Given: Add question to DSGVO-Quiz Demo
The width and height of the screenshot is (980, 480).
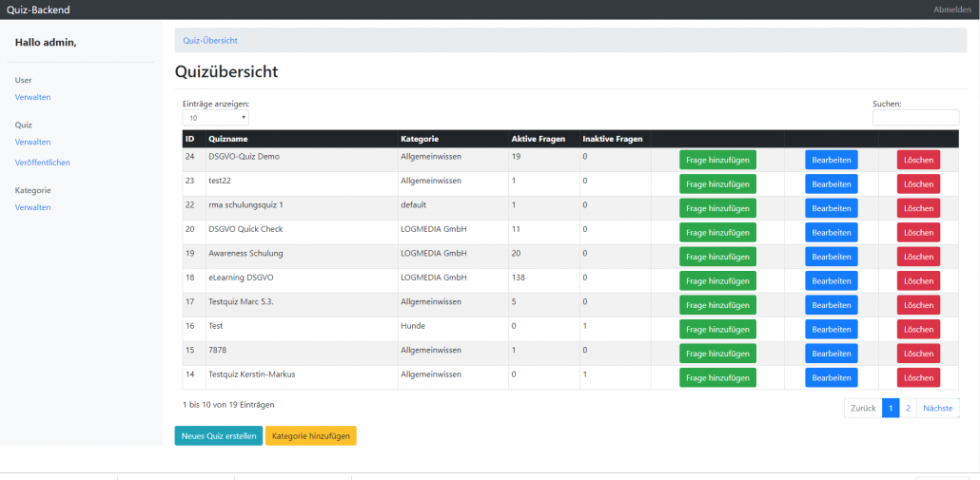Looking at the screenshot, I should [717, 160].
